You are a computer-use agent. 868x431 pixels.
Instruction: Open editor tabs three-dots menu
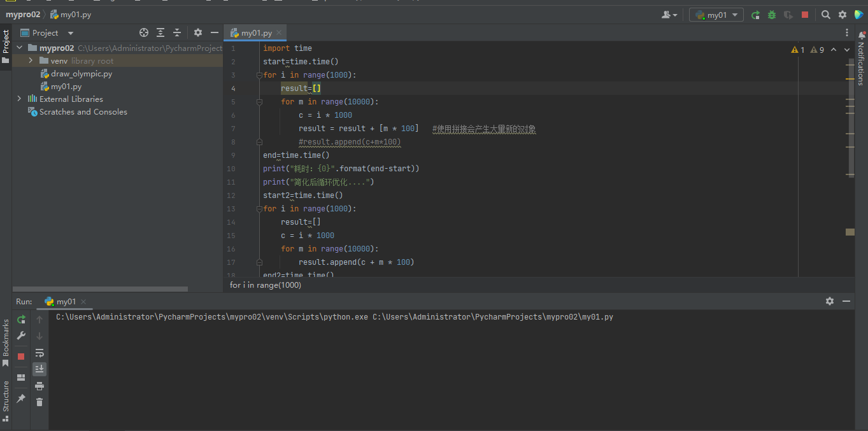tap(847, 32)
